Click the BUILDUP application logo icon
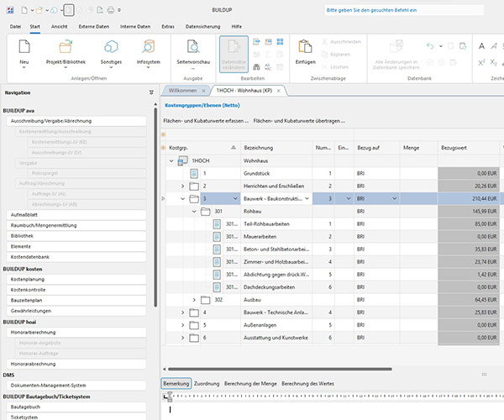The image size is (504, 420). (10, 10)
